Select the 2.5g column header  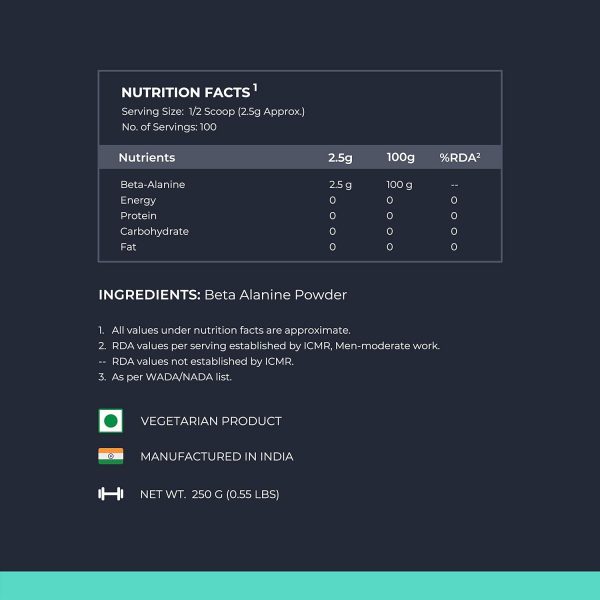point(340,157)
